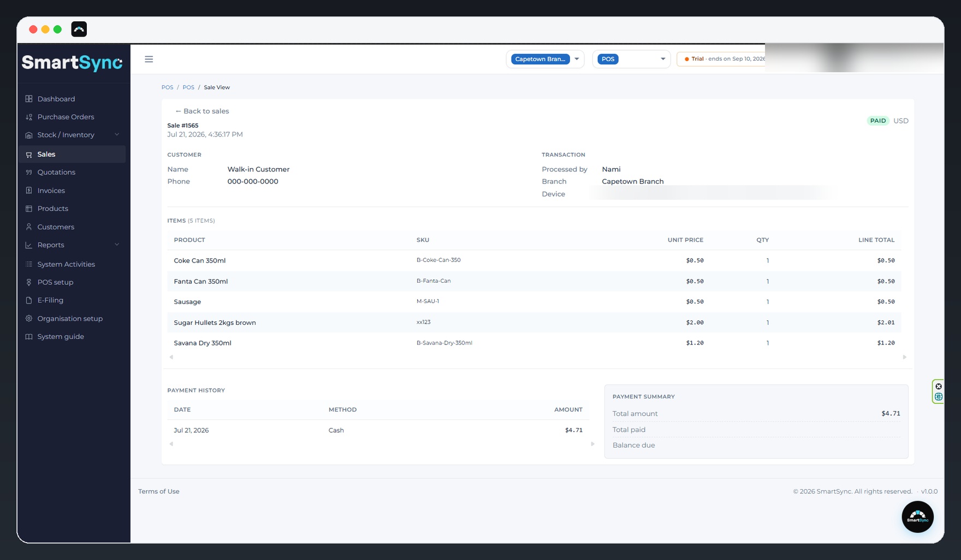
Task: Close the side widget with X icon
Action: [939, 386]
